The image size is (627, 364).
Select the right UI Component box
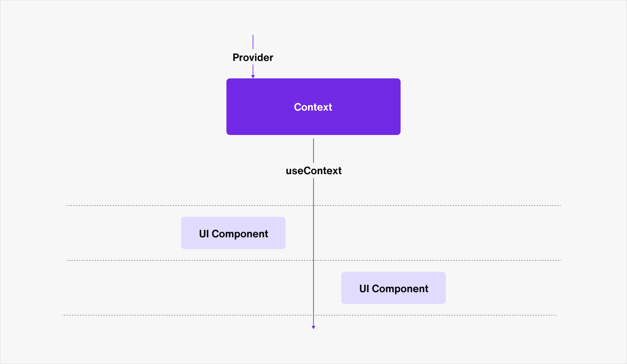point(394,288)
